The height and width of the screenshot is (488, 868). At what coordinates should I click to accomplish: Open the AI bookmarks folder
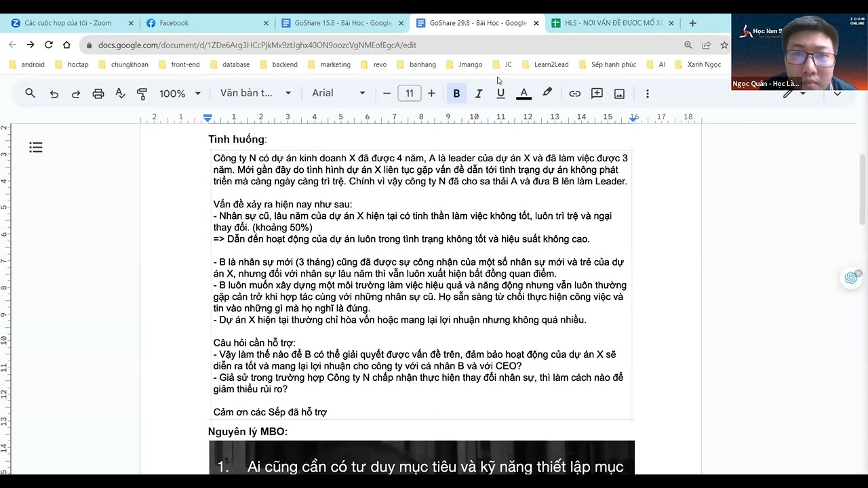point(655,64)
